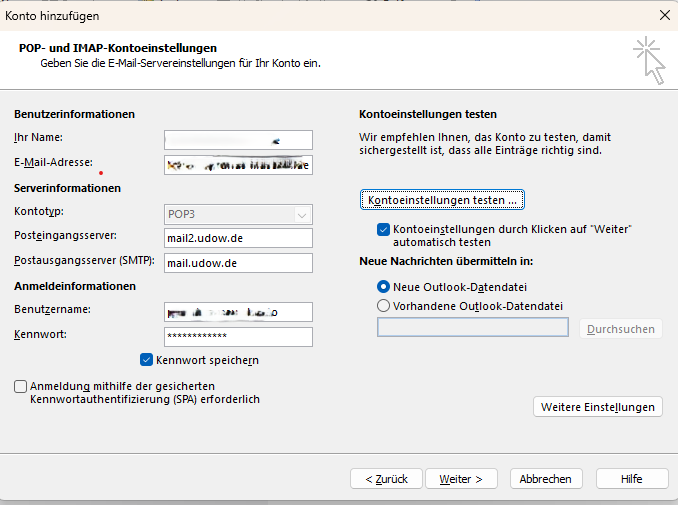Click the Benutzername input field
Image resolution: width=678 pixels, height=505 pixels.
click(x=238, y=312)
